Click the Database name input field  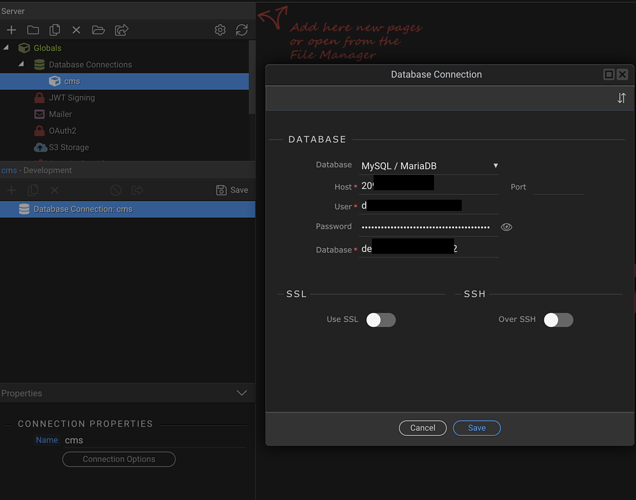[x=430, y=249]
